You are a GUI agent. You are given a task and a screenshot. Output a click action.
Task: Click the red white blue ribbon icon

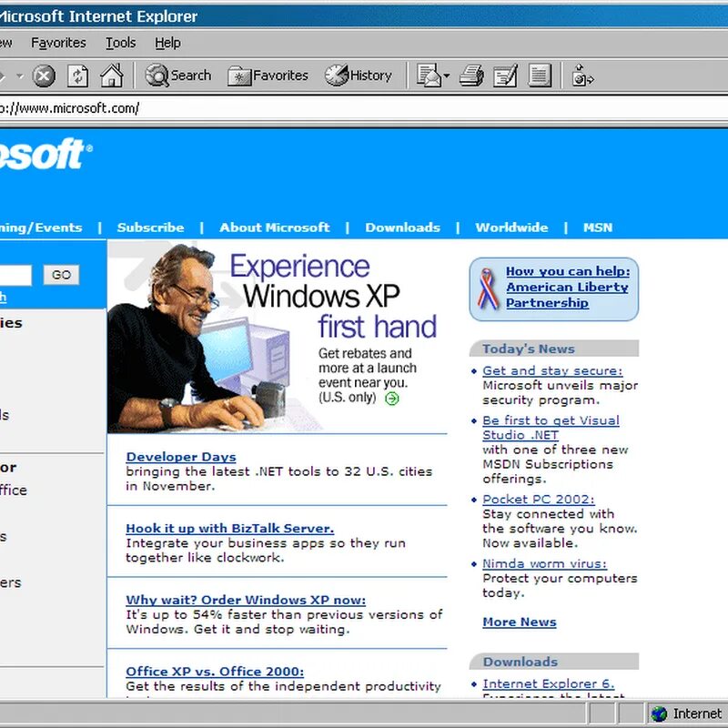click(x=487, y=288)
